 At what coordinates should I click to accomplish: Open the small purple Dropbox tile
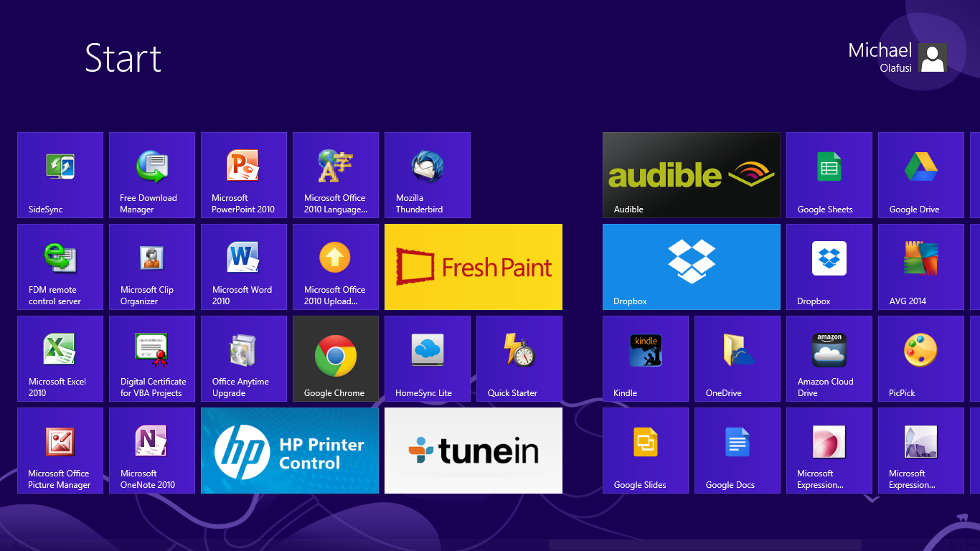coord(829,267)
